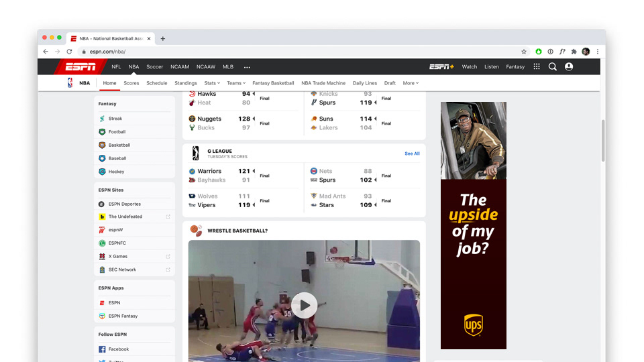Click the Fantasy Football icon
This screenshot has width=644, height=362.
(102, 132)
